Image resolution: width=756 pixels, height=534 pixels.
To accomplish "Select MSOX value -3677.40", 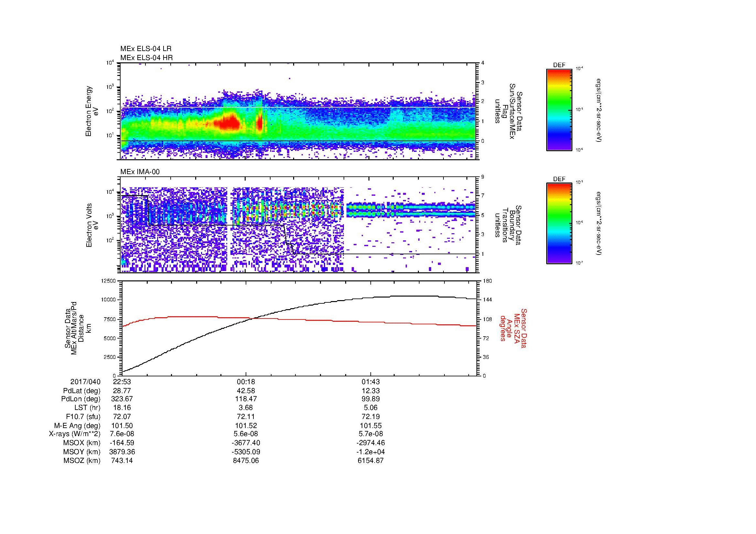I will [246, 443].
